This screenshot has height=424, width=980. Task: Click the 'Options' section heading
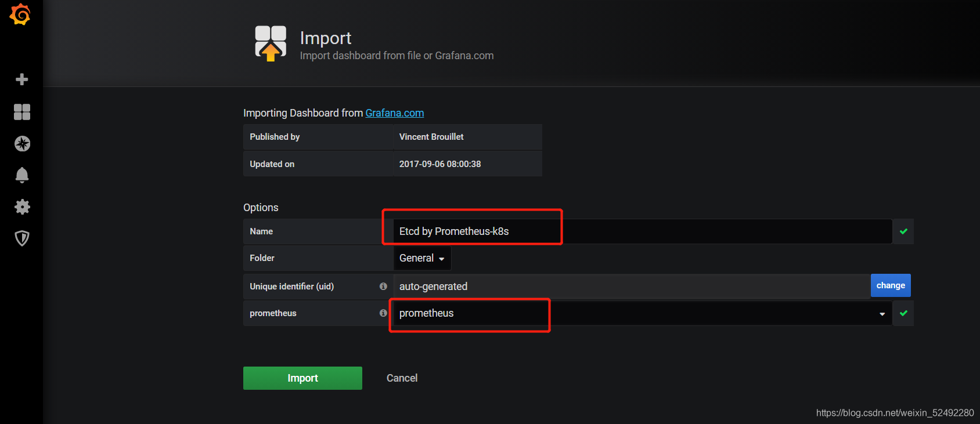coord(261,208)
